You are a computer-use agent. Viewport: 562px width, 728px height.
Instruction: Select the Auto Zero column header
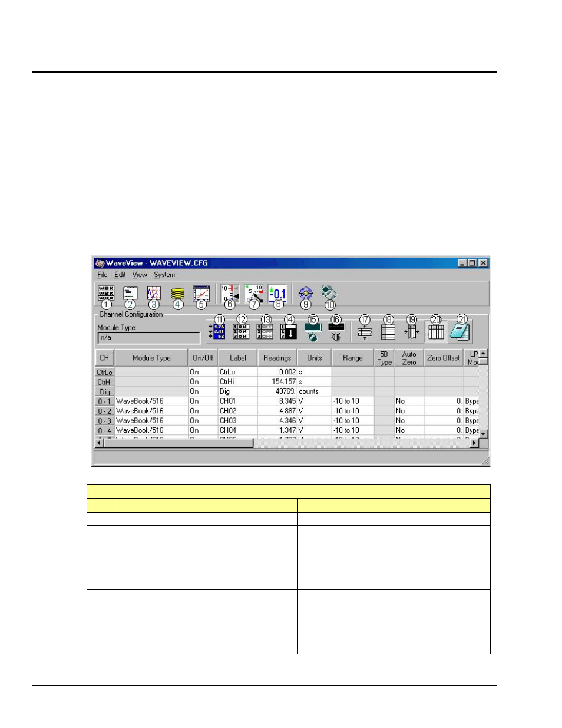[409, 358]
